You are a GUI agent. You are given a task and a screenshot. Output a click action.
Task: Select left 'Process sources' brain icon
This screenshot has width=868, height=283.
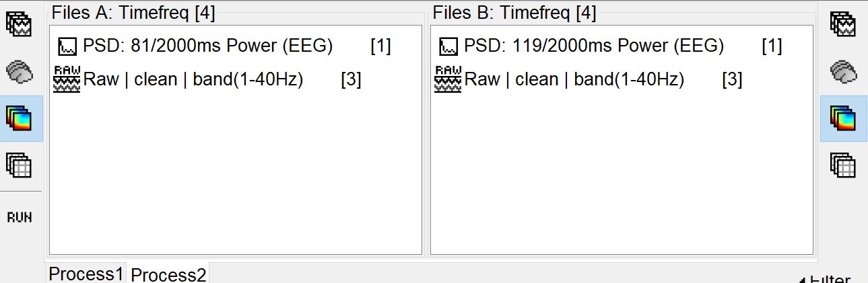tap(20, 71)
